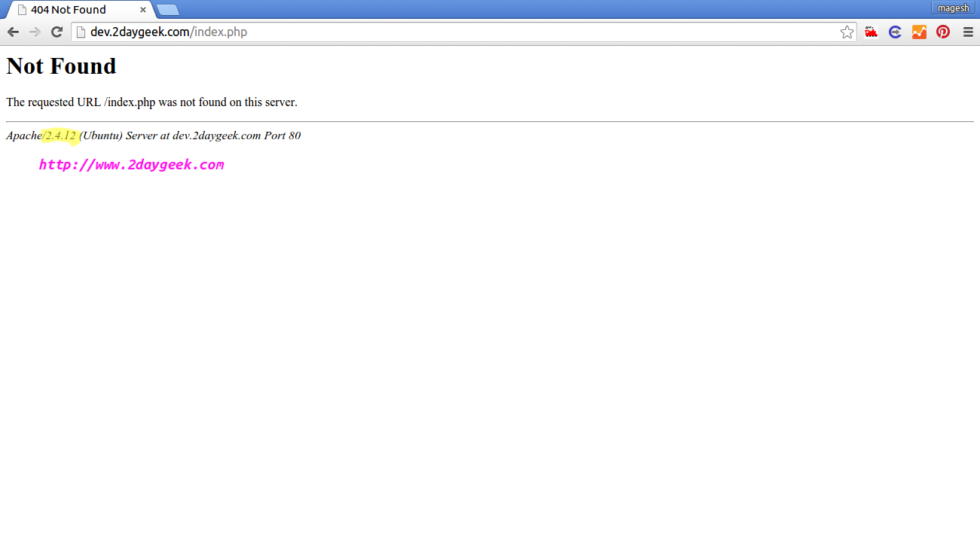Reload the 404 page
The width and height of the screenshot is (980, 560).
[56, 32]
